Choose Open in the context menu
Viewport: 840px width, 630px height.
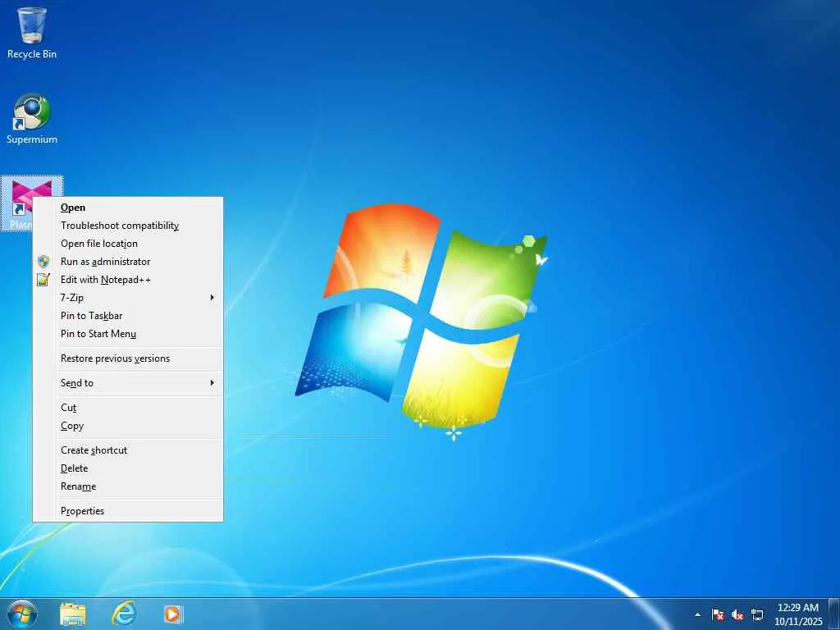(x=127, y=208)
